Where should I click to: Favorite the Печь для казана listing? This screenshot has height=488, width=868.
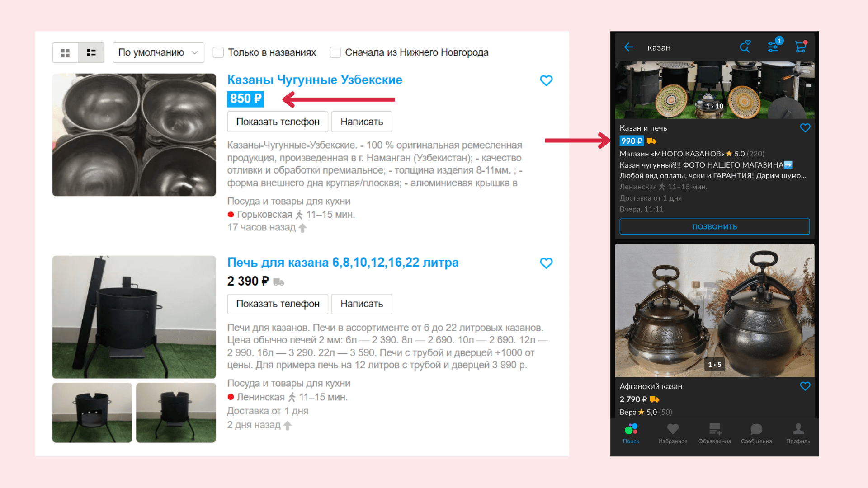tap(546, 263)
